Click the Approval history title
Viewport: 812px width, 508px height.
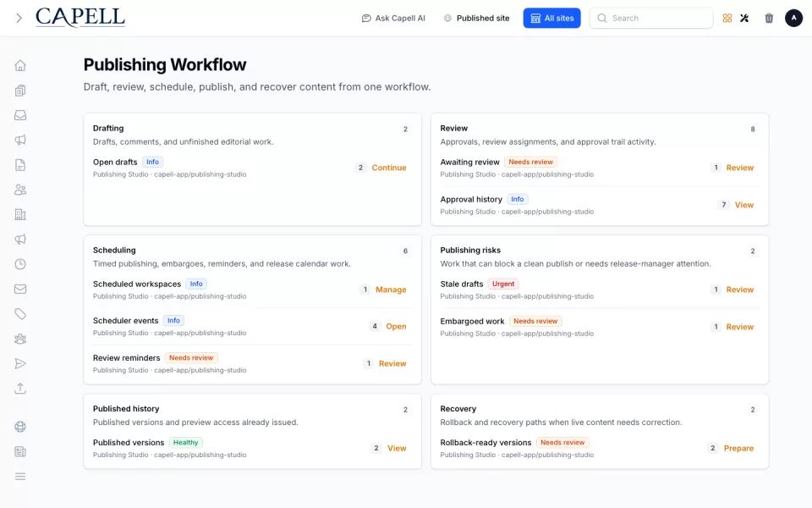point(471,200)
